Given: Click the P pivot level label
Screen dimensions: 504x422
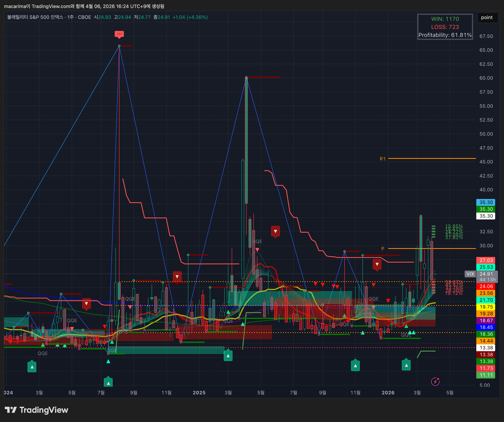Looking at the screenshot, I should pyautogui.click(x=383, y=249).
